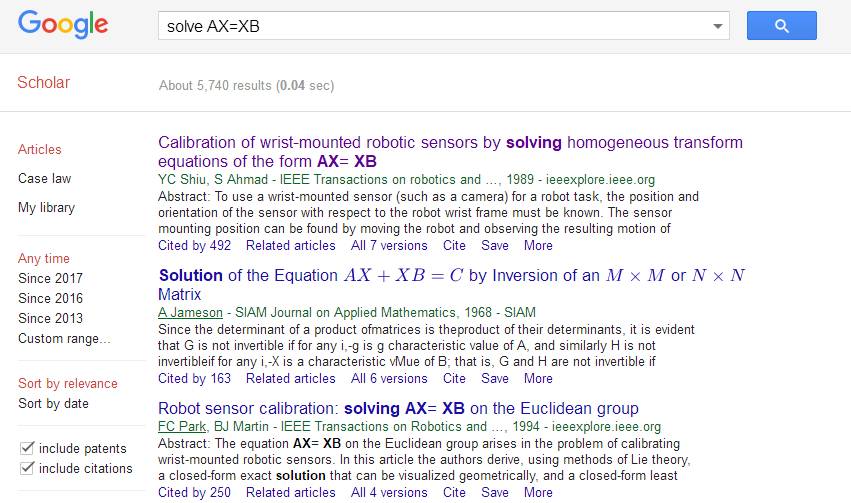
Task: Choose the Any time date filter
Action: tap(43, 258)
